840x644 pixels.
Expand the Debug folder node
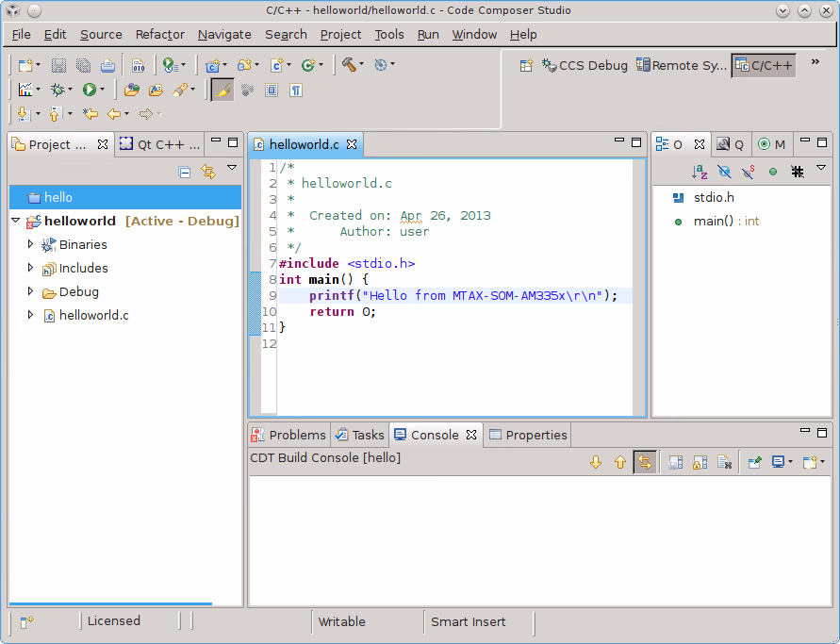[30, 291]
